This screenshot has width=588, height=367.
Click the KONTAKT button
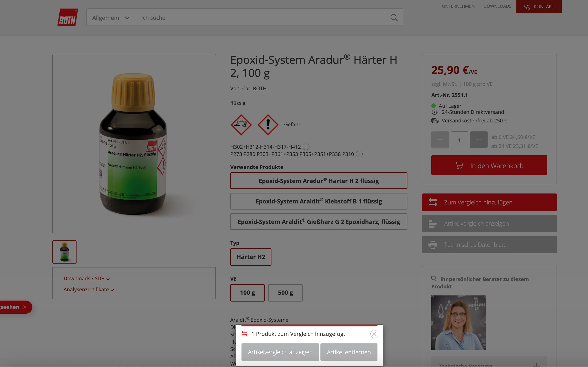pyautogui.click(x=539, y=7)
